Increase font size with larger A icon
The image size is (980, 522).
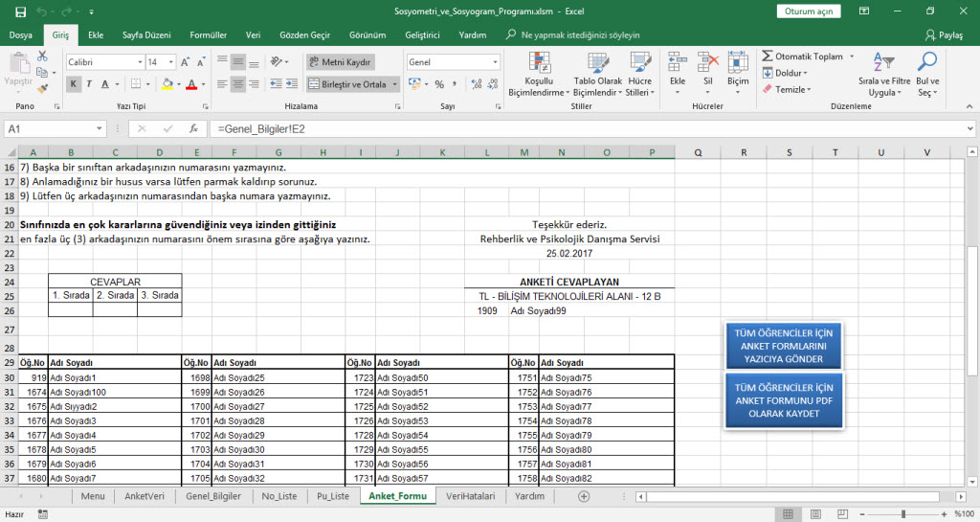(x=185, y=62)
